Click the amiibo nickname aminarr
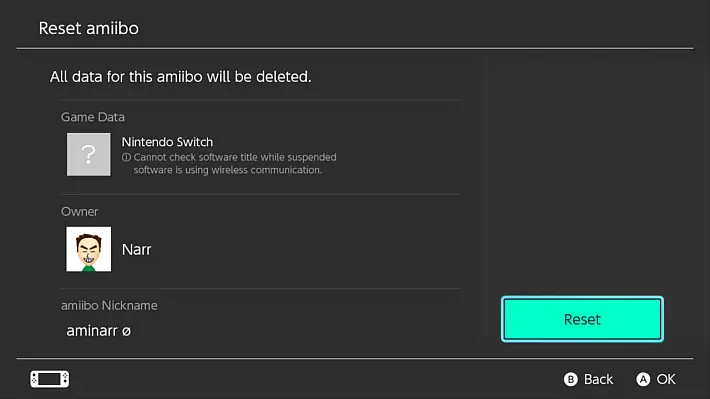710x399 pixels. (92, 331)
